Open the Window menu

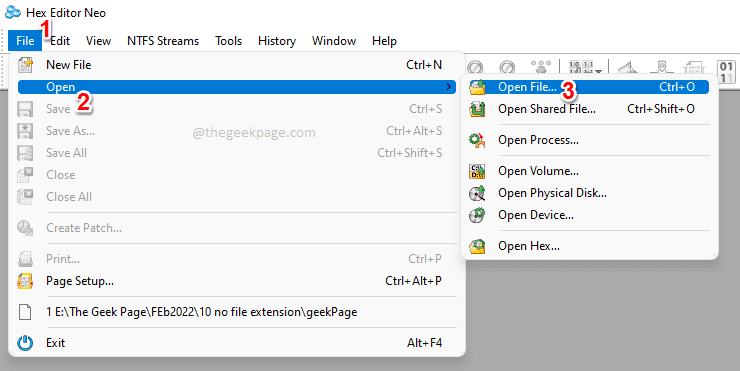pos(334,41)
